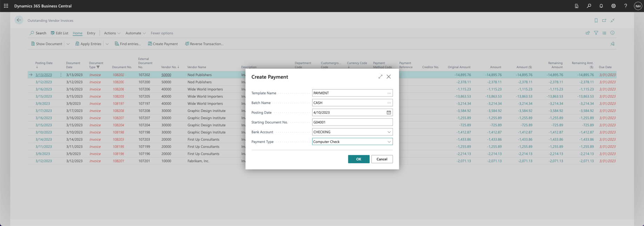The width and height of the screenshot is (644, 226).
Task: Click external document no. 107208
Action: tap(144, 111)
